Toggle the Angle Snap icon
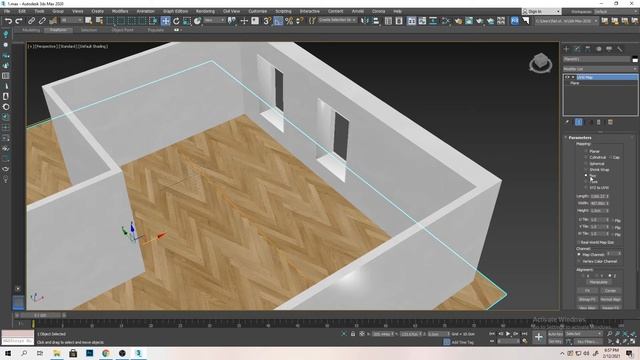 [x=278, y=20]
